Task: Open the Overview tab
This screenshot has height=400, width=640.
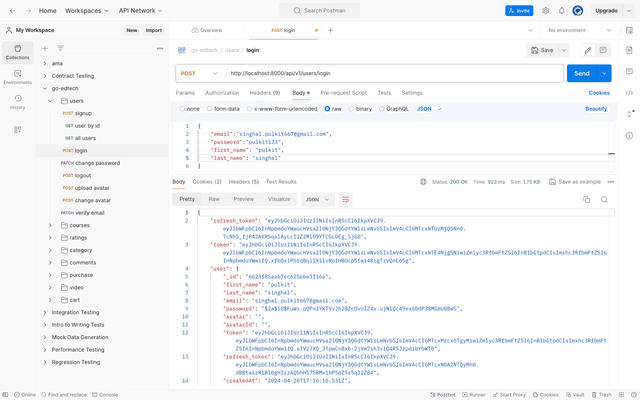Action: (207, 30)
